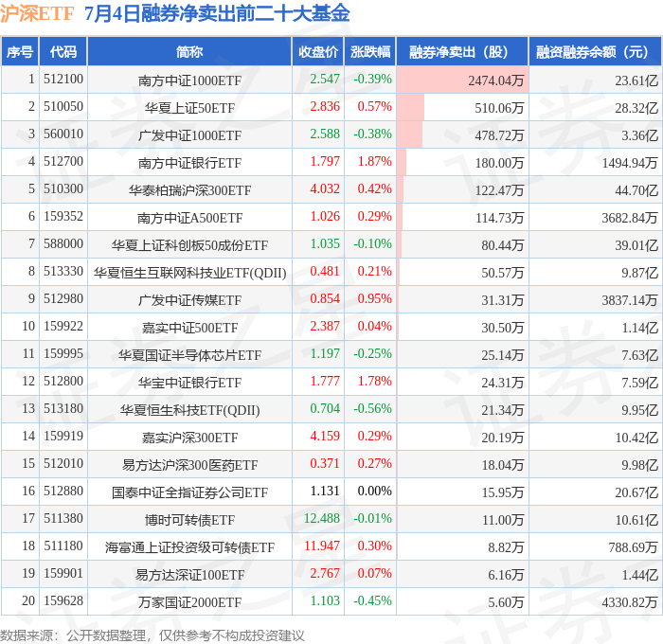This screenshot has width=663, height=644.
Task: Click fund code 560010
Action: (63, 134)
